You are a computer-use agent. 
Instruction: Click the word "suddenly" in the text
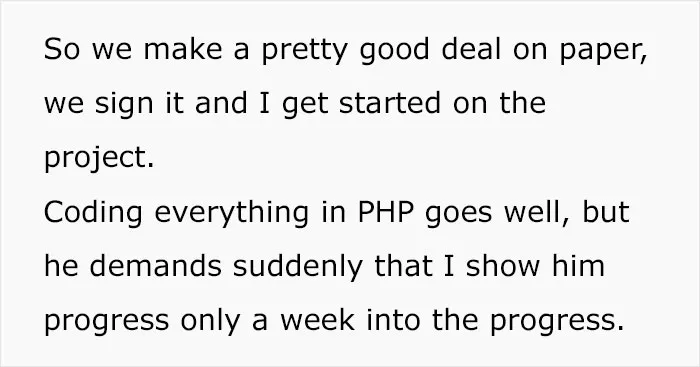pos(298,268)
